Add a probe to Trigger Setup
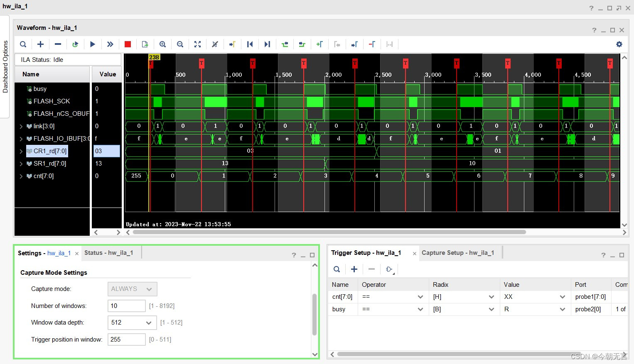The height and width of the screenshot is (364, 634). click(x=354, y=269)
